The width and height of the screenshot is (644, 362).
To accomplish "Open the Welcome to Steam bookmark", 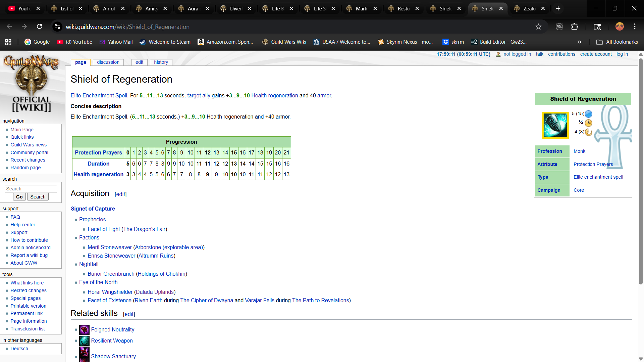I will click(x=165, y=42).
